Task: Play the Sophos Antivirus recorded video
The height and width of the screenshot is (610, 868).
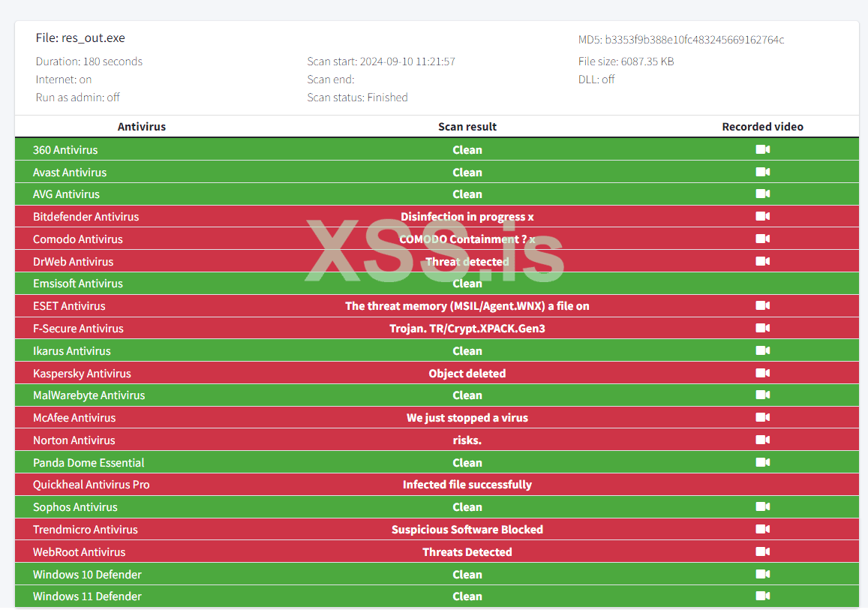Action: (x=762, y=506)
